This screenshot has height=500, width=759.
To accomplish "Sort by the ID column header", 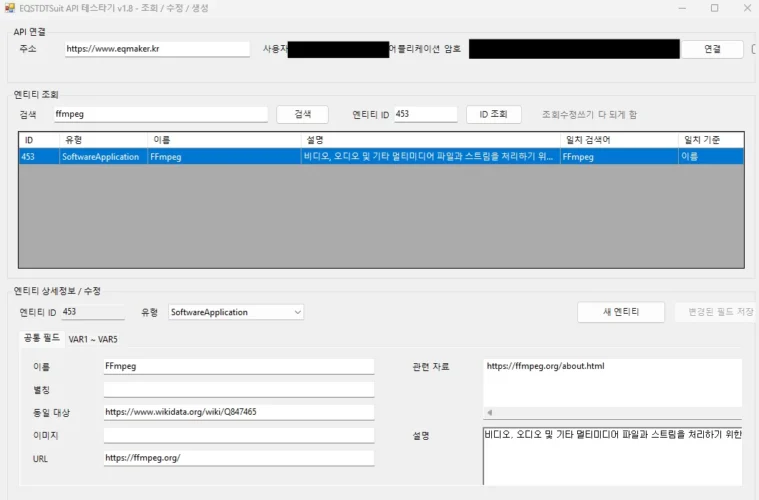I will click(x=39, y=140).
